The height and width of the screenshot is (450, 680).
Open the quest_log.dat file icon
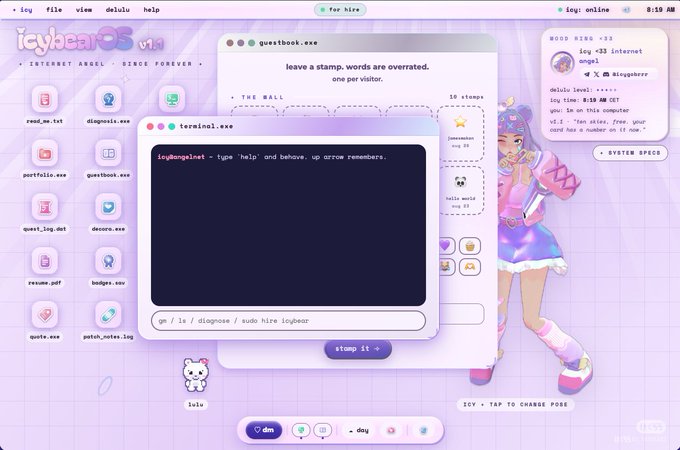click(x=45, y=208)
